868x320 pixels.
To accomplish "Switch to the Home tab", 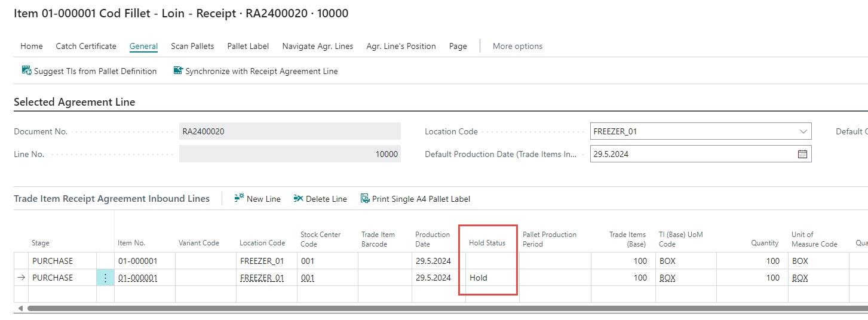I will pyautogui.click(x=32, y=46).
